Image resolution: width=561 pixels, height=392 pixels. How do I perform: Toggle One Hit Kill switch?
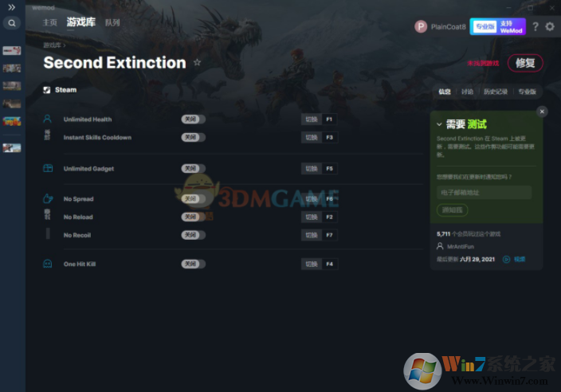point(193,264)
